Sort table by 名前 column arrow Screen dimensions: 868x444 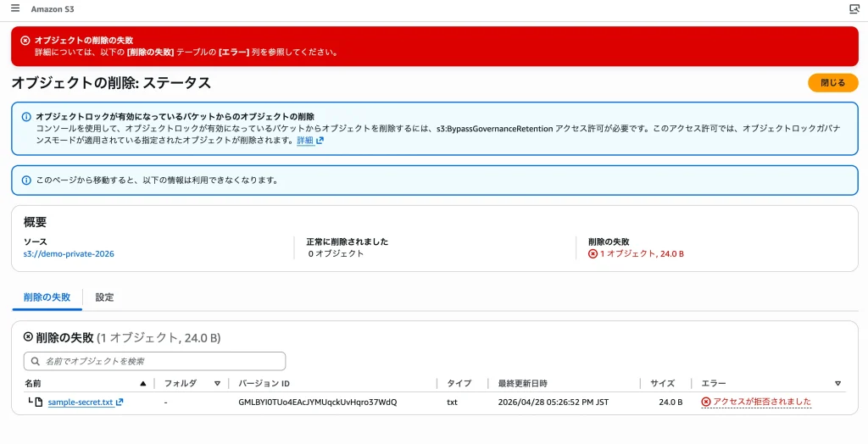coord(142,383)
